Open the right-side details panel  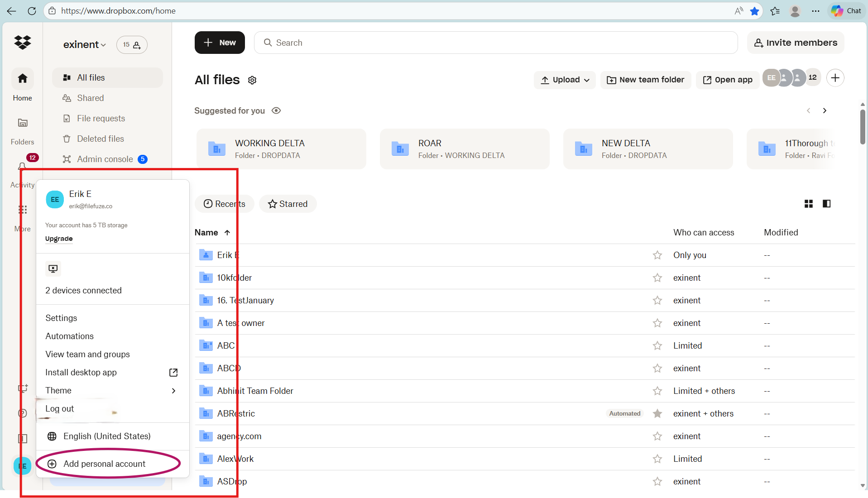(x=827, y=204)
